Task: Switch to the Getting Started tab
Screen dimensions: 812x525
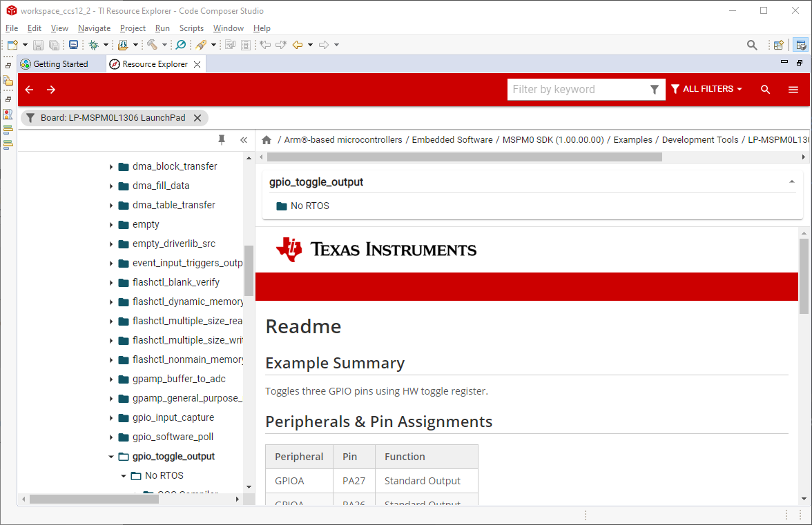Action: tap(61, 64)
